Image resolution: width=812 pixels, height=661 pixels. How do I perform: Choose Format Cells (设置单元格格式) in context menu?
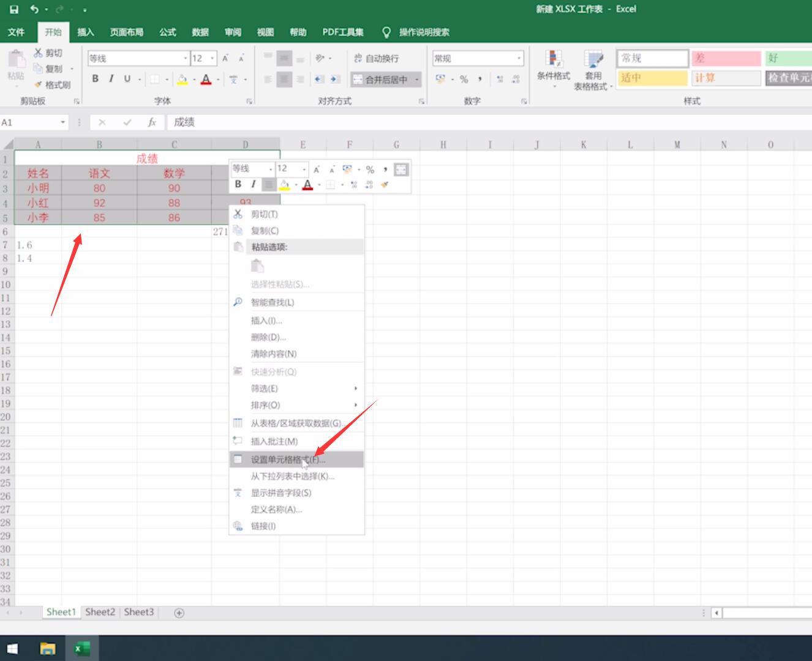point(296,460)
